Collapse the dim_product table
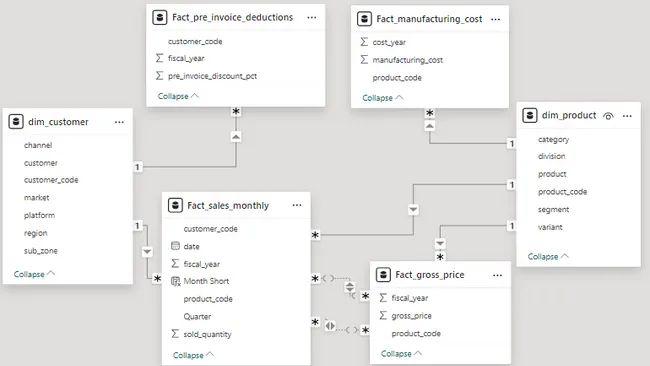Viewport: 650px width, 366px height. pos(548,257)
